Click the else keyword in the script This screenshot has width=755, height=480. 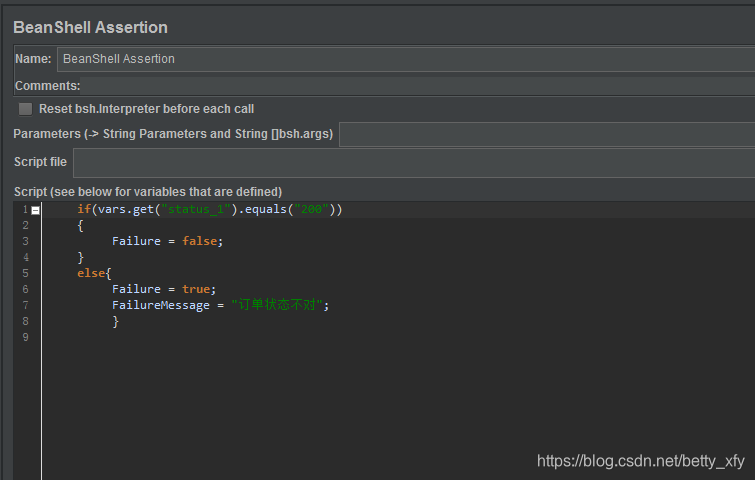click(x=91, y=273)
